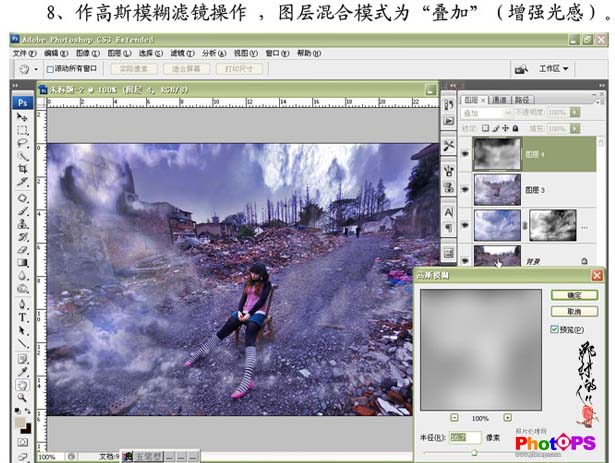The width and height of the screenshot is (615, 463).
Task: Open the Character panel icon
Action: tap(449, 212)
